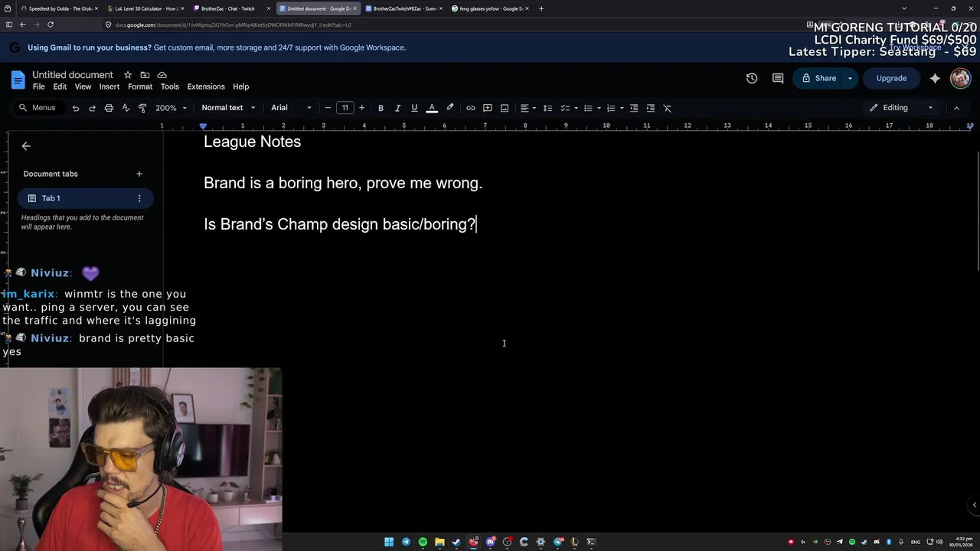
Task: Select the paint format roller tool
Action: point(142,108)
